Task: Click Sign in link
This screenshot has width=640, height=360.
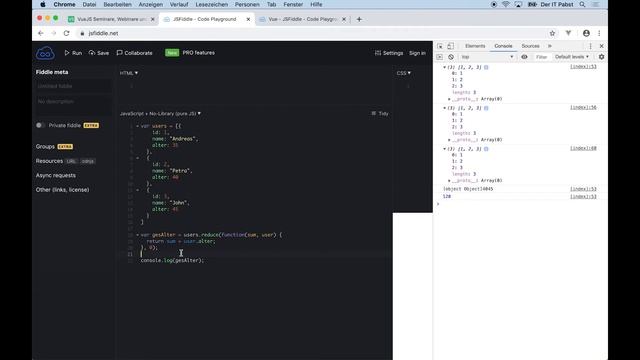Action: coord(417,53)
